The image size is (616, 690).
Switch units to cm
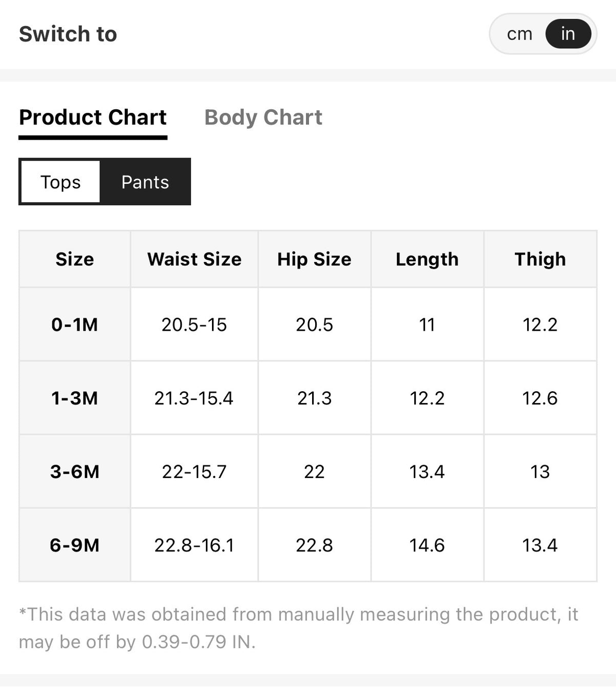[x=519, y=34]
